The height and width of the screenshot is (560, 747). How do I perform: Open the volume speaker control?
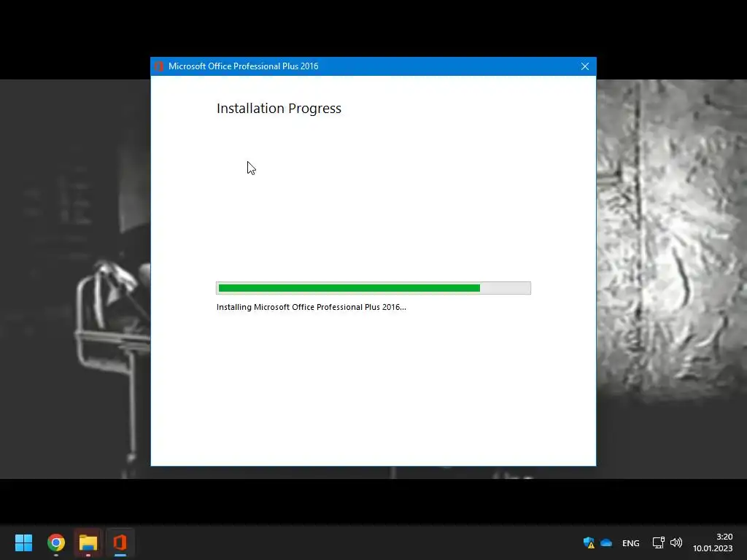pyautogui.click(x=676, y=542)
